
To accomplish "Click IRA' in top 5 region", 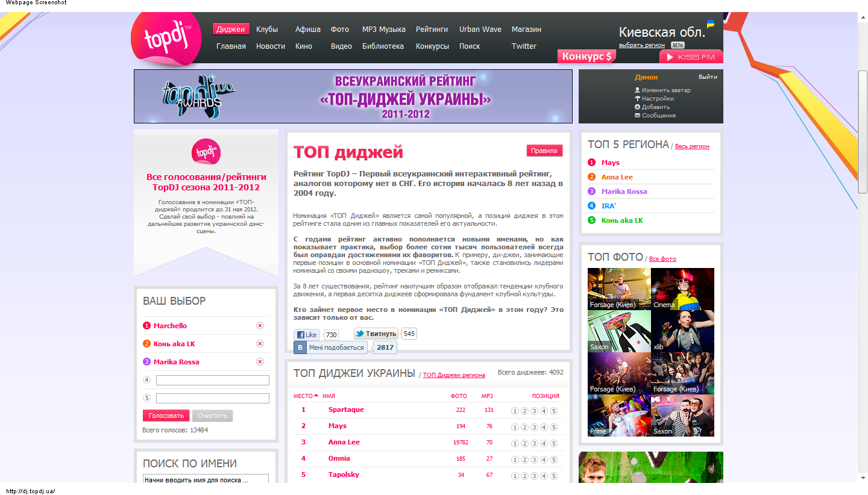I will [x=609, y=206].
